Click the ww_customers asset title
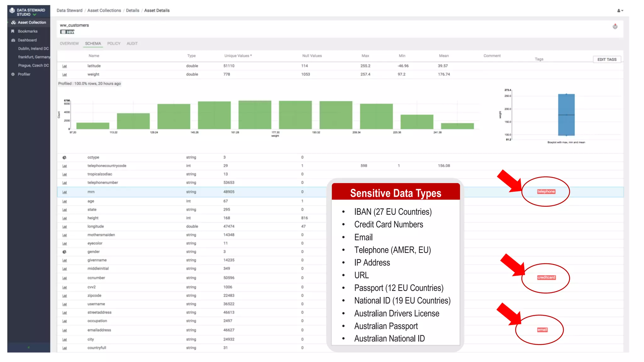 coord(74,25)
